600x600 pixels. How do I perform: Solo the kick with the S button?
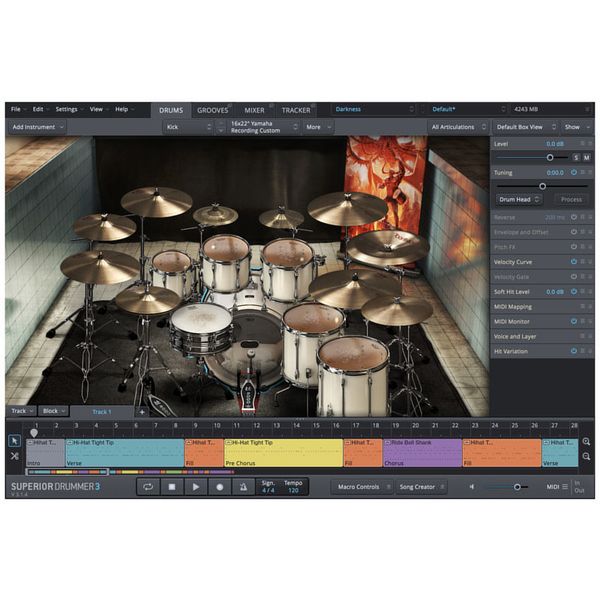coord(576,157)
